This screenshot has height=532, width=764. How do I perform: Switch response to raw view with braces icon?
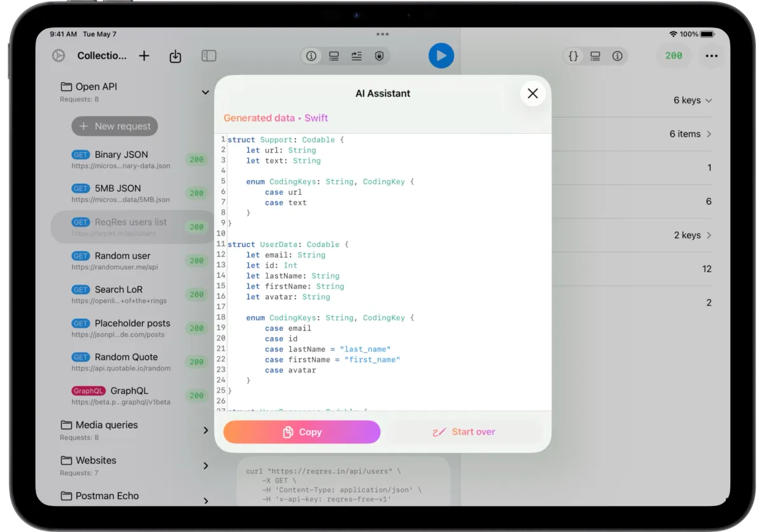(x=572, y=56)
